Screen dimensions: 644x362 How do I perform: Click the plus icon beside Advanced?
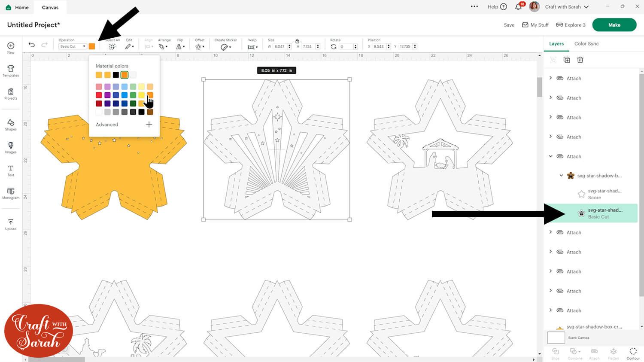pos(149,125)
